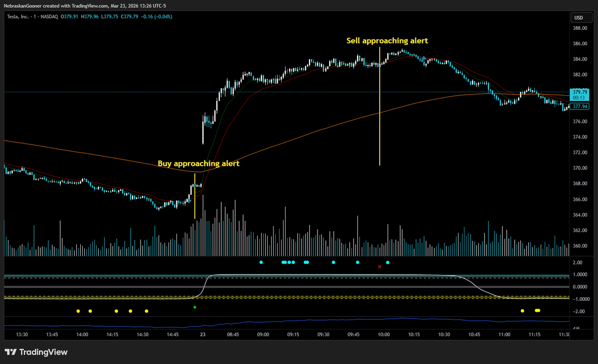Click the 377.94 price axis label
598x364 pixels.
[581, 106]
